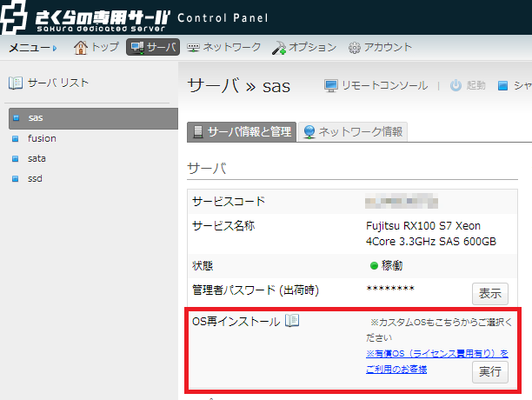Select the sata server in list
This screenshot has height=400, width=532.
coord(37,158)
